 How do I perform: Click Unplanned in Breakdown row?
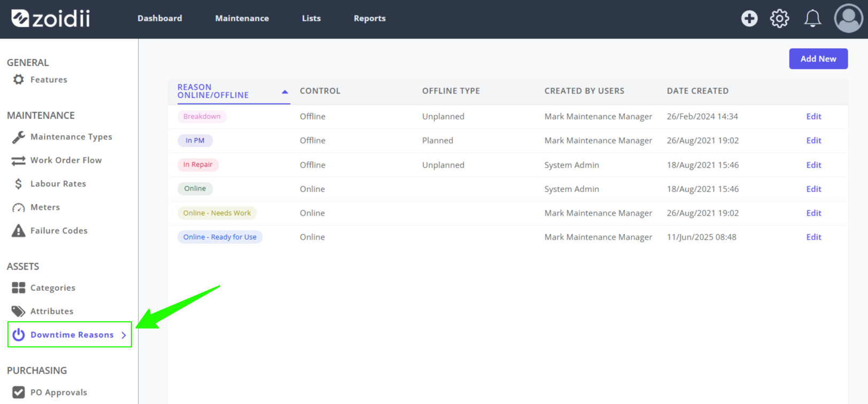coord(443,116)
